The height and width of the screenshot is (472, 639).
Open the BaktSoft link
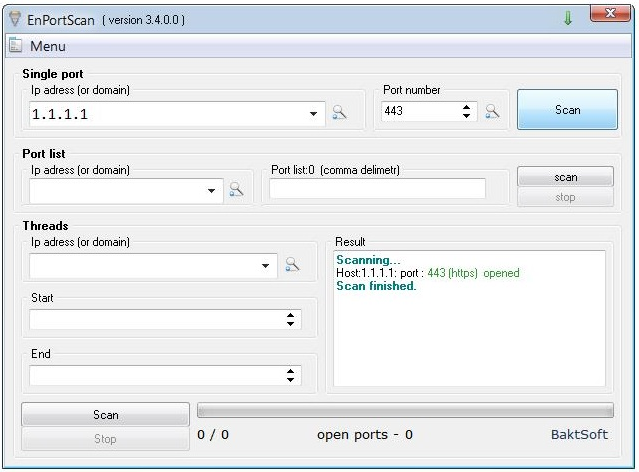579,435
